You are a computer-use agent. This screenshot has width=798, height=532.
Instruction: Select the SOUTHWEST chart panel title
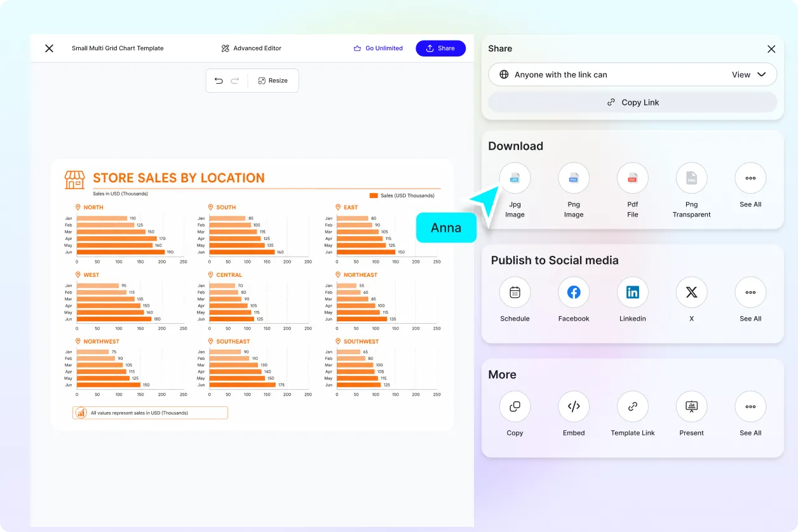pyautogui.click(x=362, y=342)
